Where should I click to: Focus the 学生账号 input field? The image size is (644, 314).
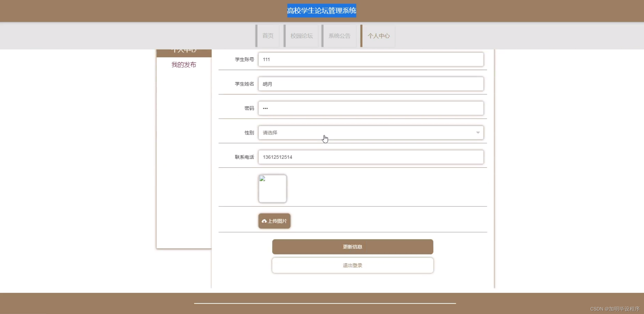coord(371,59)
